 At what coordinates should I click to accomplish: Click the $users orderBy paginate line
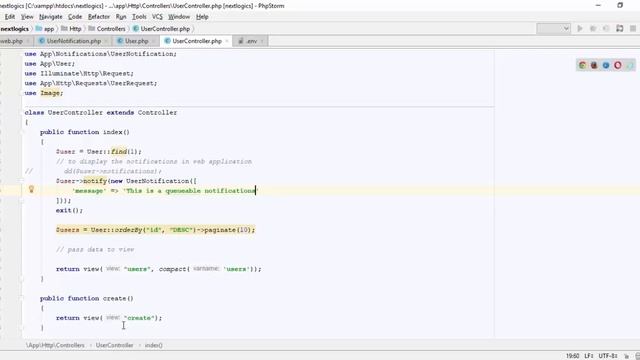[156, 230]
